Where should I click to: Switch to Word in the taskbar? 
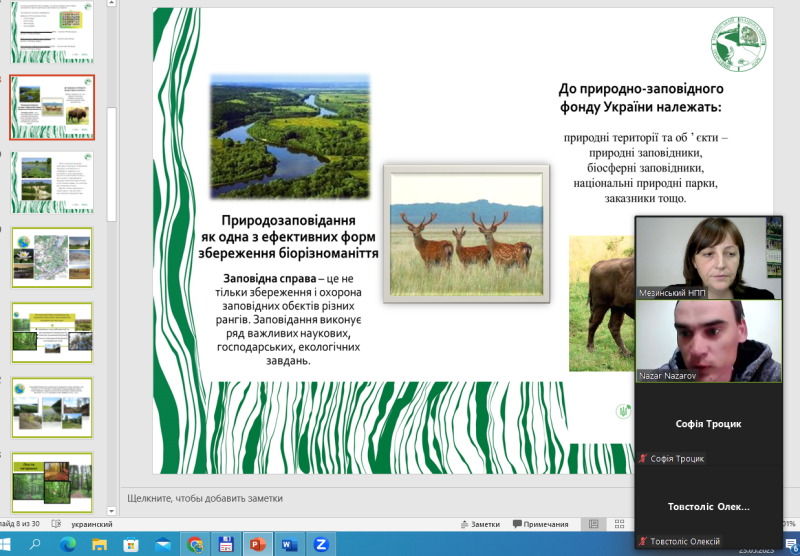(x=289, y=545)
